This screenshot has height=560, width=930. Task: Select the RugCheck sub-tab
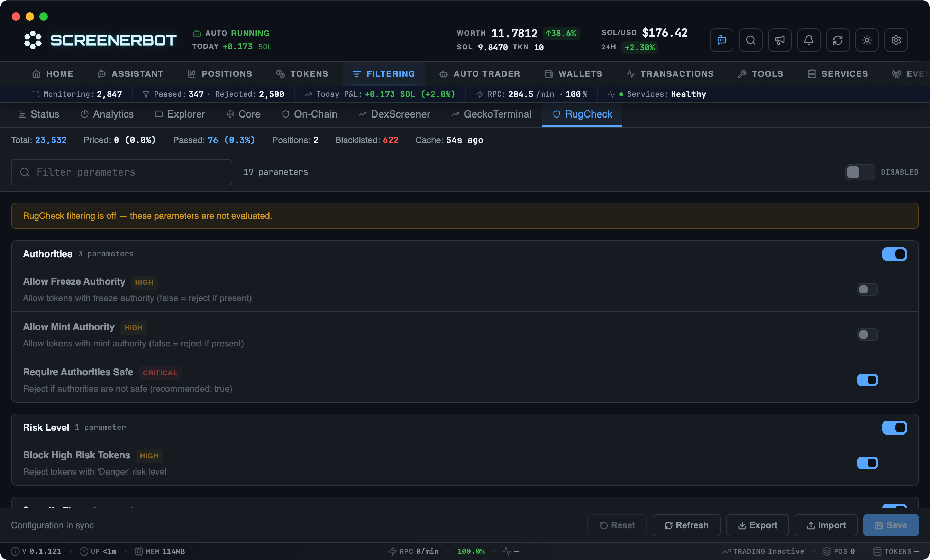[x=582, y=114]
